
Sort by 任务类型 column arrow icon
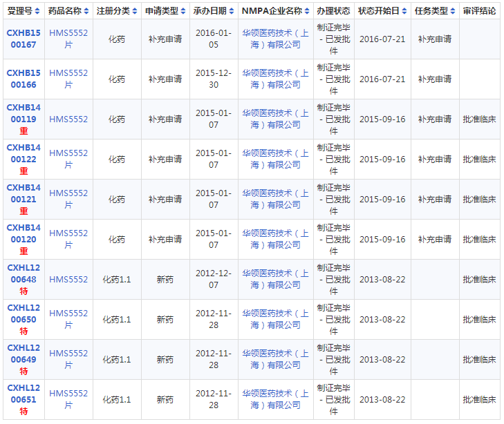[x=453, y=11]
